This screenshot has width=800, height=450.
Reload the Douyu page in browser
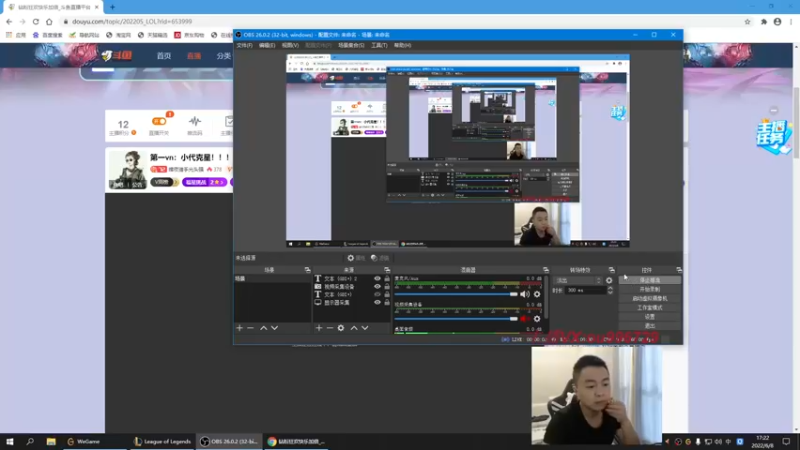(x=36, y=21)
